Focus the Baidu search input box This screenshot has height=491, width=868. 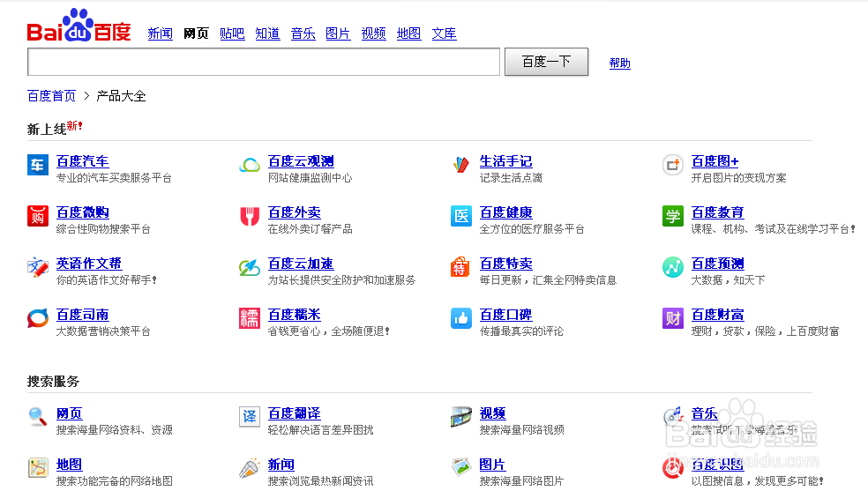264,62
